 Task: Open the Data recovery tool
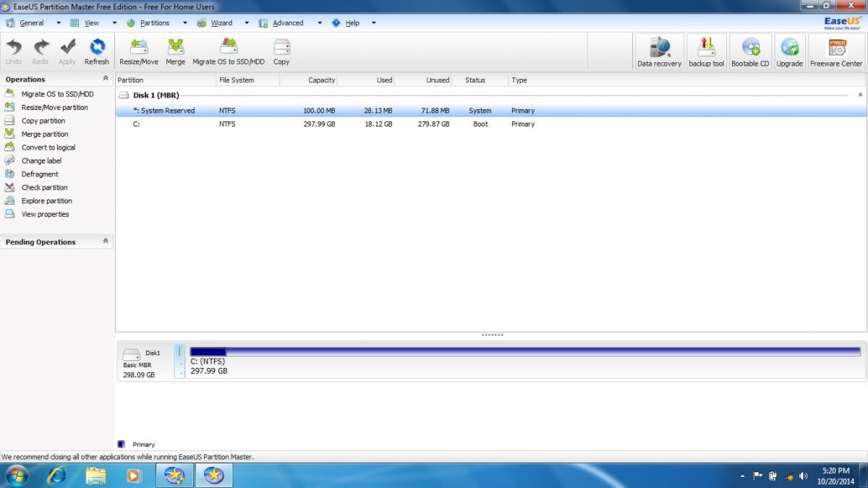(x=659, y=52)
